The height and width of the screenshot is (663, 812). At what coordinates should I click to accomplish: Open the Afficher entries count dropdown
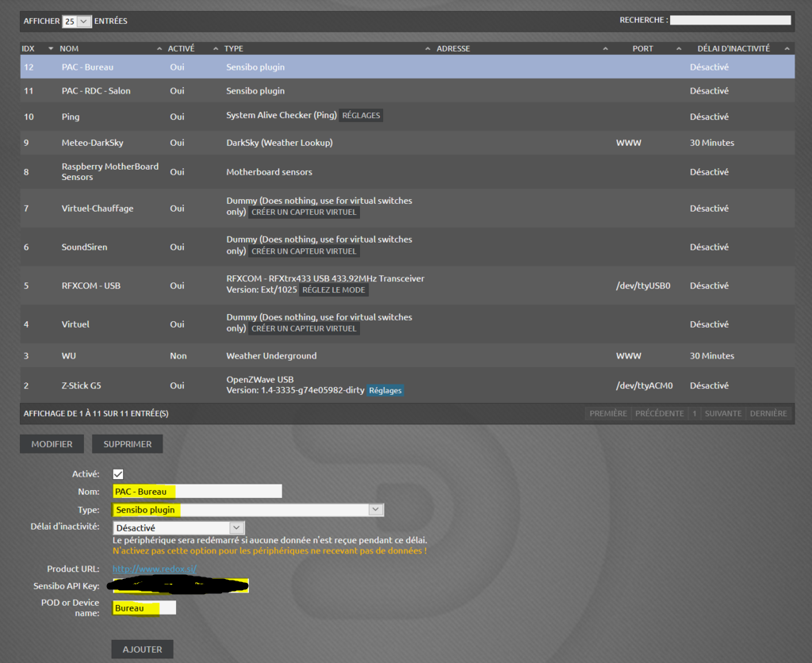[x=77, y=21]
